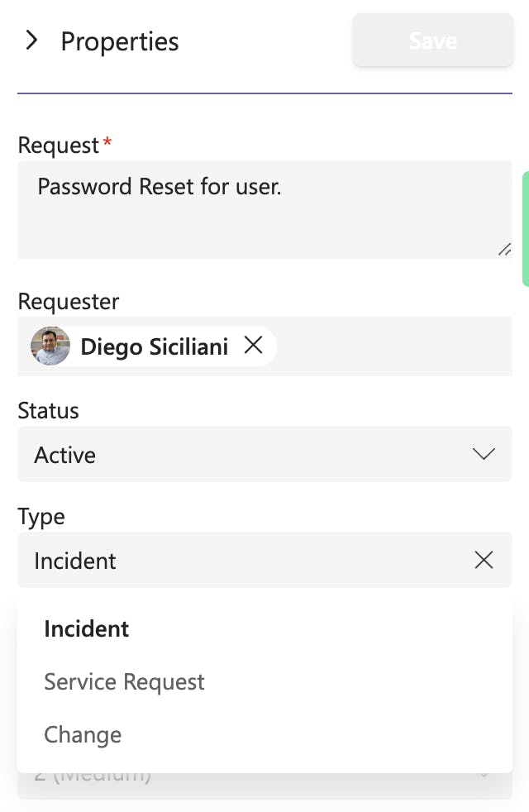
Task: Click the Status dropdown chevron arrow
Action: [484, 455]
